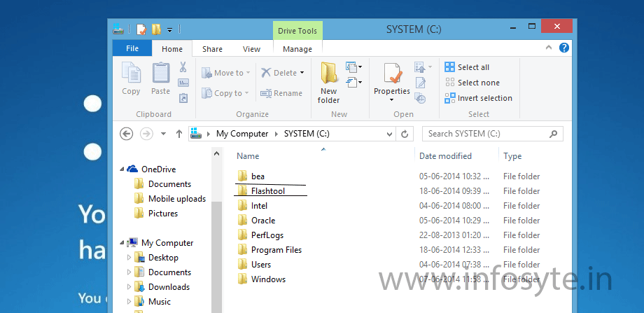
Task: Select the bea folder
Action: tap(251, 176)
